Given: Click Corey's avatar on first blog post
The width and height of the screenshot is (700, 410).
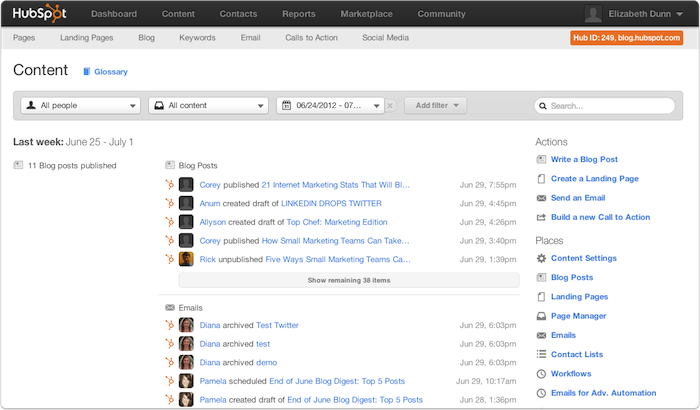Looking at the screenshot, I should [x=186, y=185].
